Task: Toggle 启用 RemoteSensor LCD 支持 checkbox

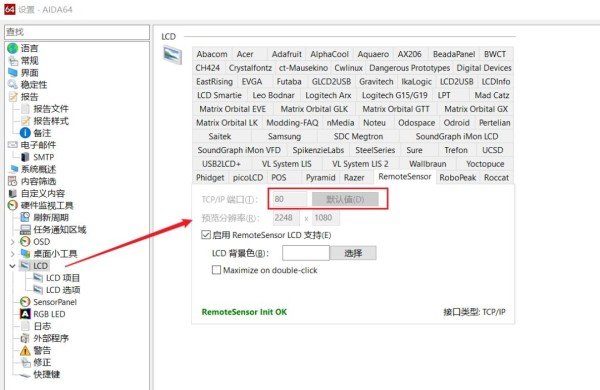Action: click(206, 235)
